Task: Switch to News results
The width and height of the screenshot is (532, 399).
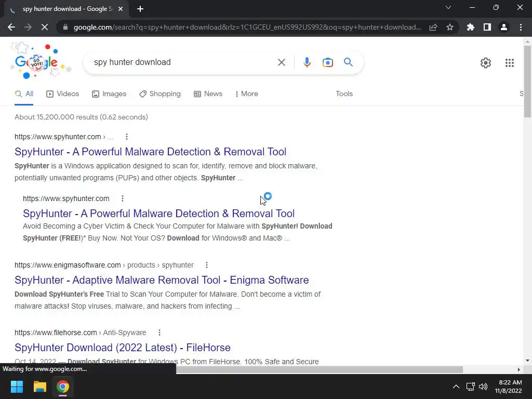Action: point(208,94)
